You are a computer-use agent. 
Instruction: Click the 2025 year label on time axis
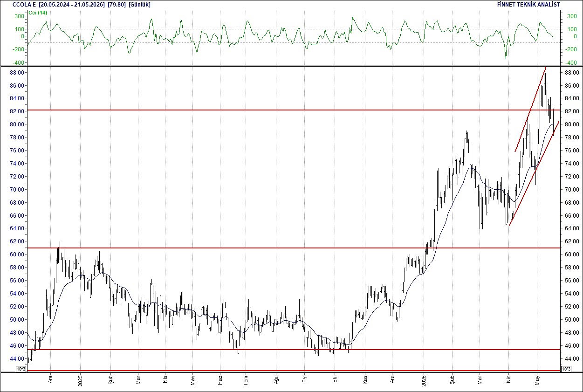click(x=81, y=381)
